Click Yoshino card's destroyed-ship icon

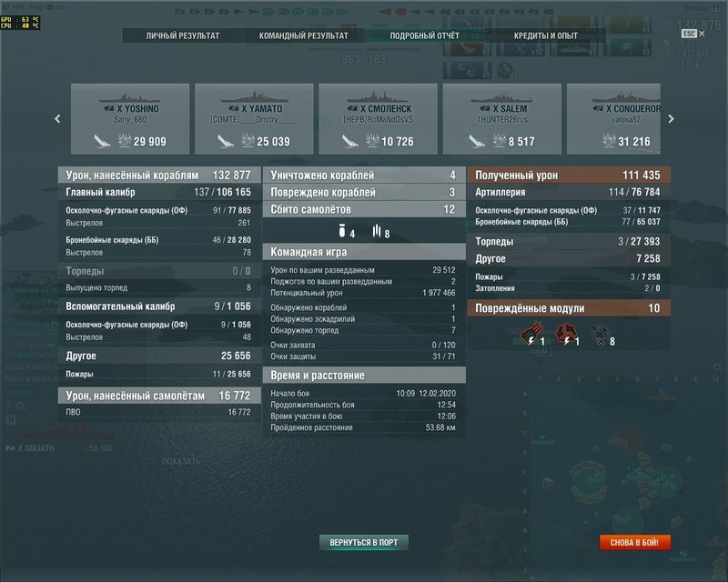102,141
